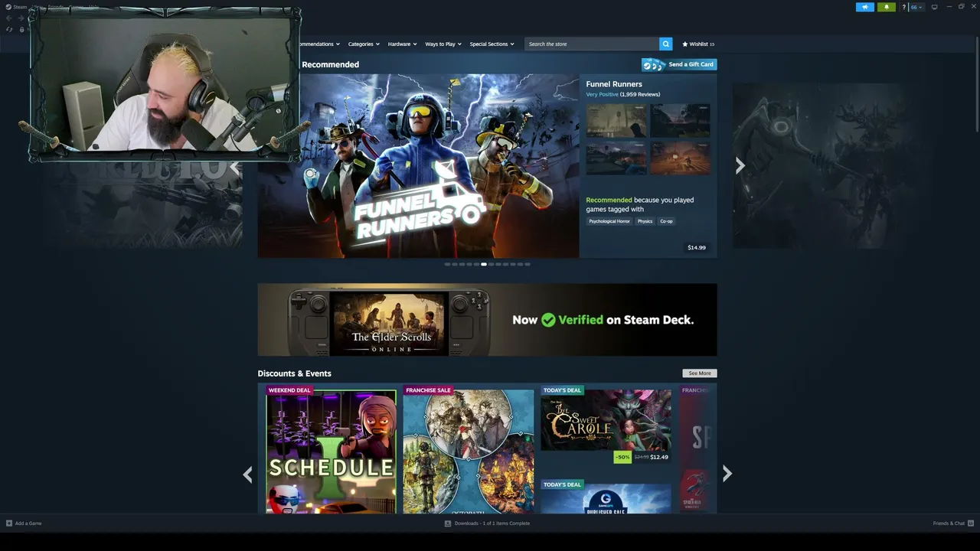Select the Physics tag
Viewport: 980px width, 551px height.
645,221
